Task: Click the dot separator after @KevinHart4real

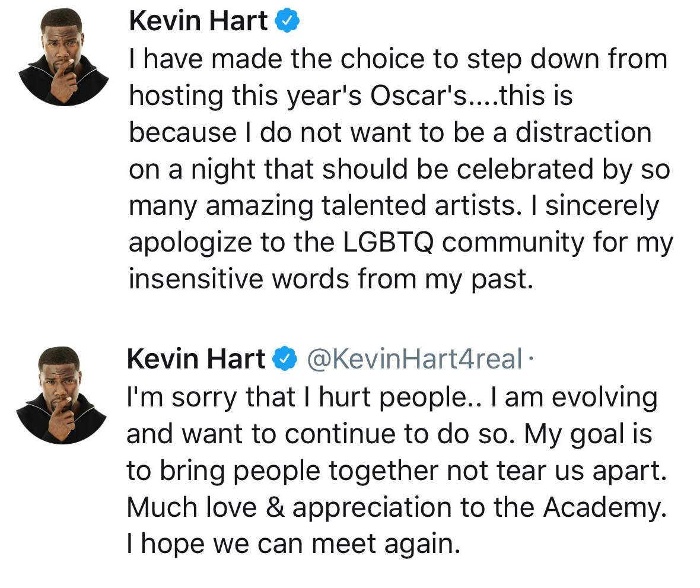Action: pos(530,358)
